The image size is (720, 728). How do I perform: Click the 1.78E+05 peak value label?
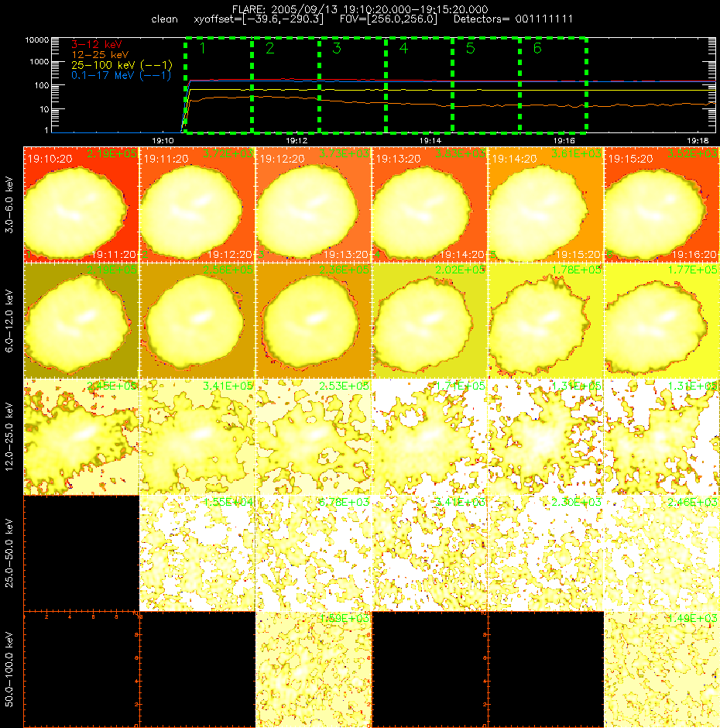(x=576, y=270)
